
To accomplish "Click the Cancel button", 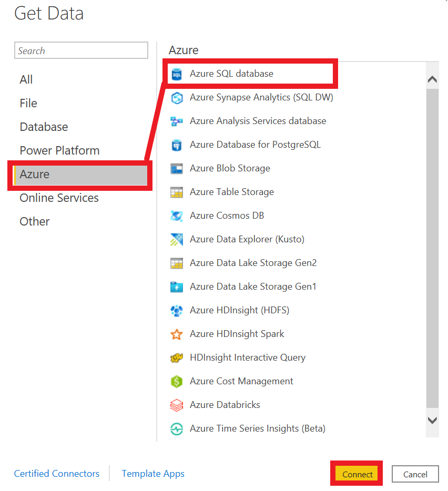I will point(415,474).
